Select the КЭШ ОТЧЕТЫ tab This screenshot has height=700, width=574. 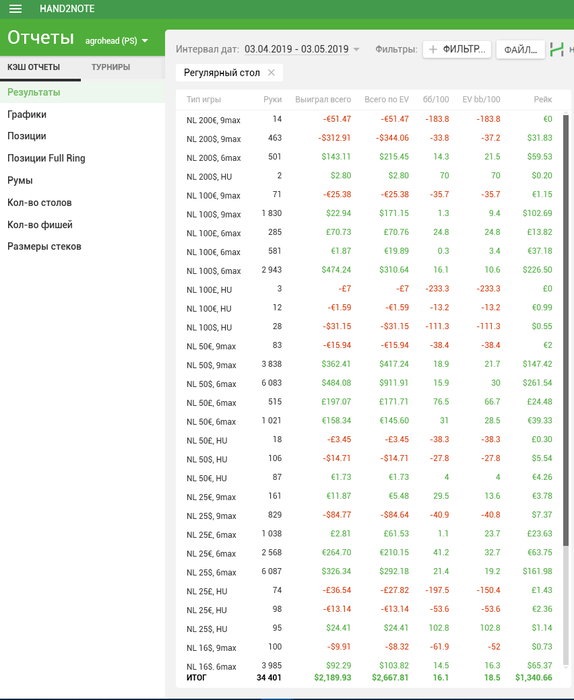coord(33,67)
